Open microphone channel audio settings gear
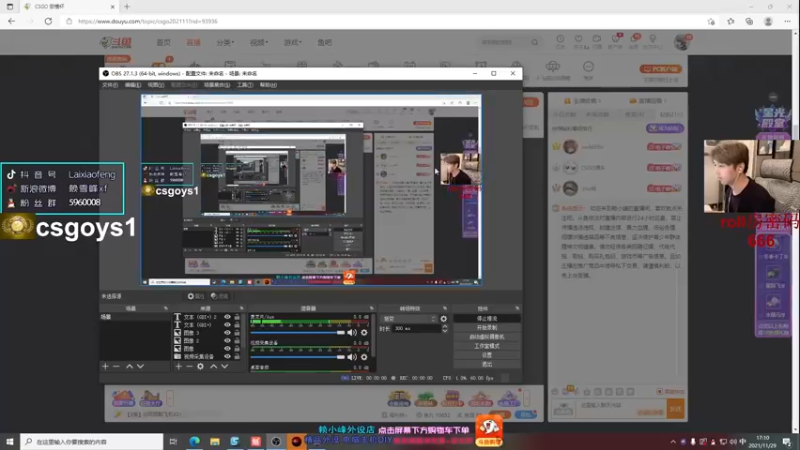The image size is (800, 450). click(364, 333)
